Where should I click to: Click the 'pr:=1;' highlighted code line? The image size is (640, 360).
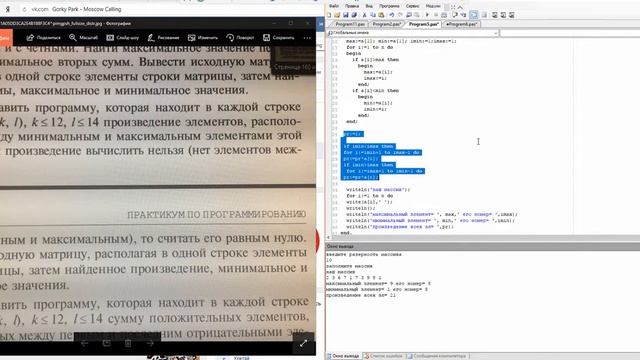353,134
